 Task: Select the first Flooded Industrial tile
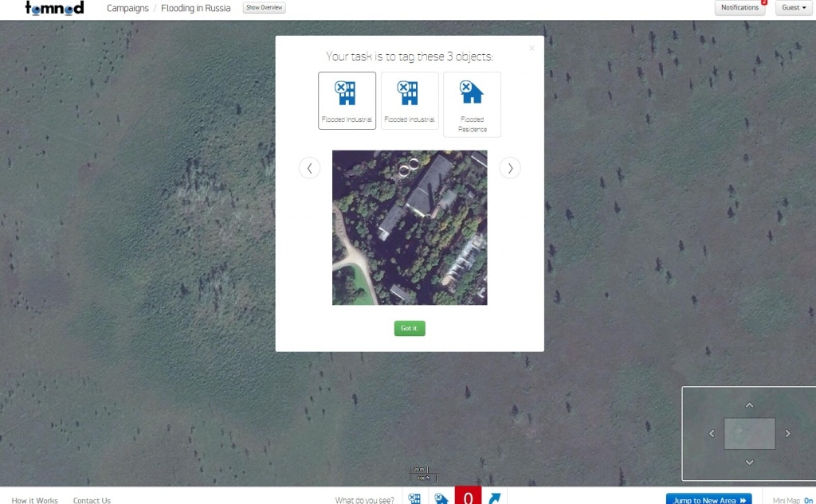pos(347,100)
